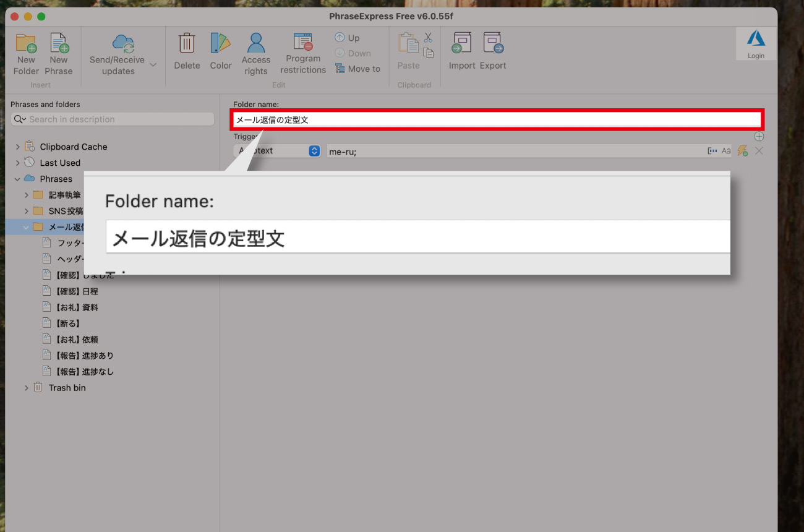This screenshot has width=804, height=532.
Task: Remove the trigger with X icon
Action: pos(759,151)
